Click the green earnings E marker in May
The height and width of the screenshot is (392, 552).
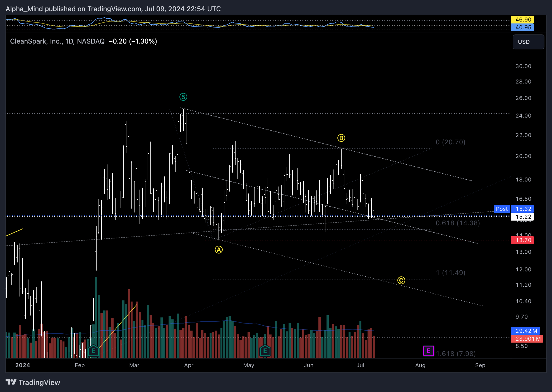[x=265, y=351]
